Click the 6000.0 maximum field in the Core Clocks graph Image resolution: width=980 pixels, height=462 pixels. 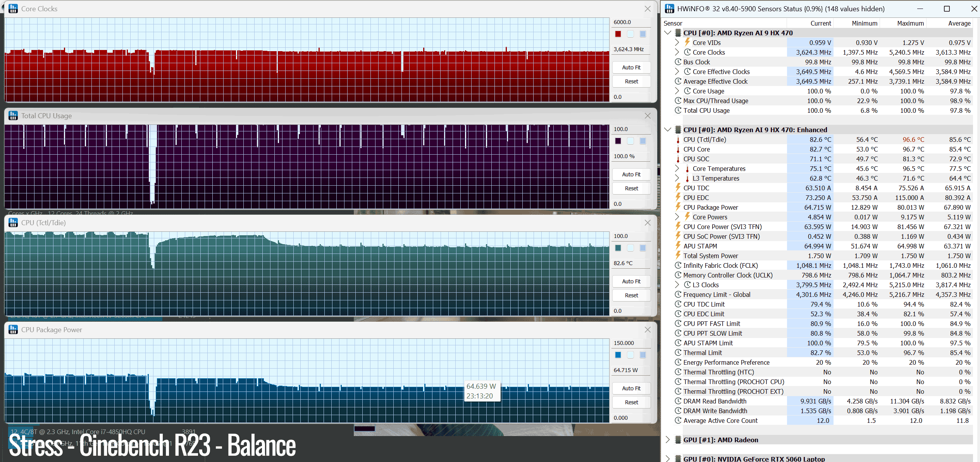pos(631,22)
